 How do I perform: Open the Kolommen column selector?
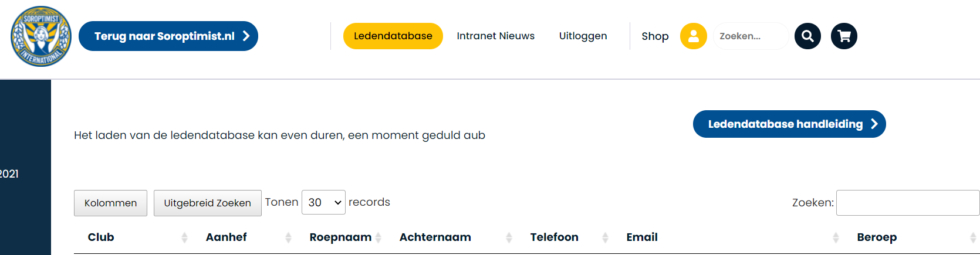click(x=110, y=203)
